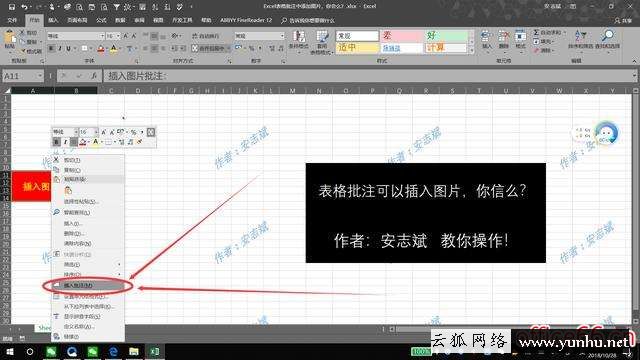Apply the 好 (Good) green cell style
The image size is (640, 360).
coord(446,36)
